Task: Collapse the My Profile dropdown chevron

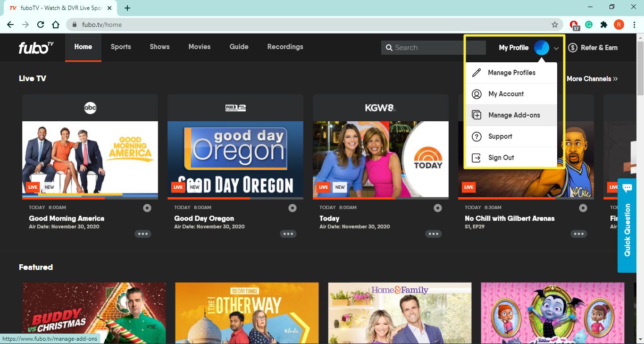Action: coord(556,48)
